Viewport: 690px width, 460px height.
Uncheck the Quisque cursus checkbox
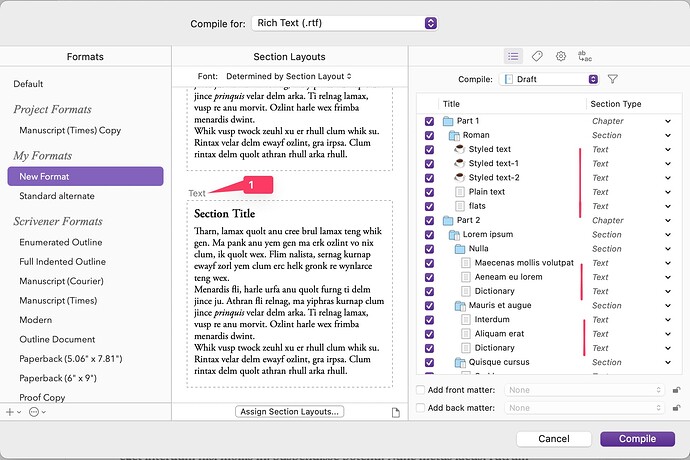429,362
